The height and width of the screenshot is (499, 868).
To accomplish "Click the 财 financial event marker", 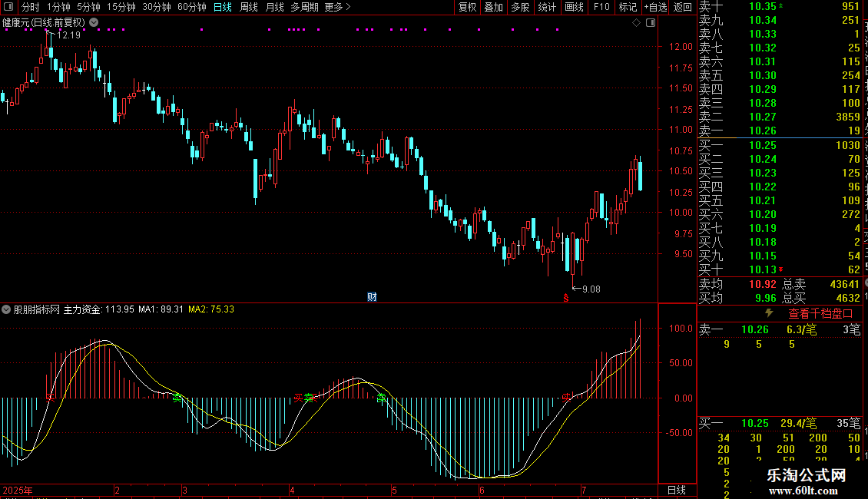I will pyautogui.click(x=372, y=297).
